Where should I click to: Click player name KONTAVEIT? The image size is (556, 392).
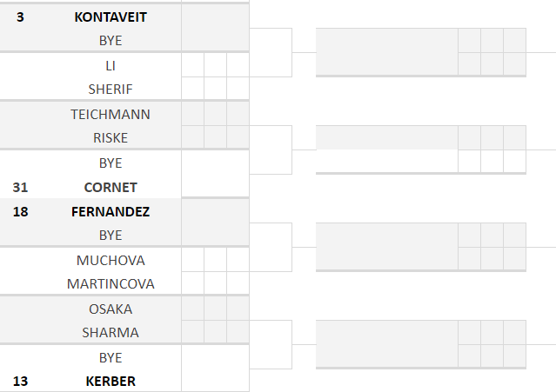(x=111, y=17)
